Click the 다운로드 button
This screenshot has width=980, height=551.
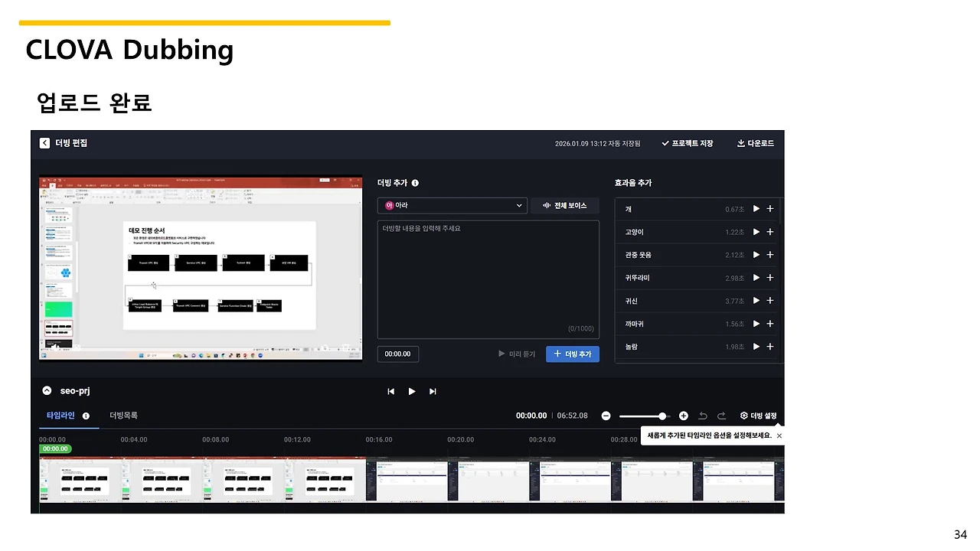756,143
